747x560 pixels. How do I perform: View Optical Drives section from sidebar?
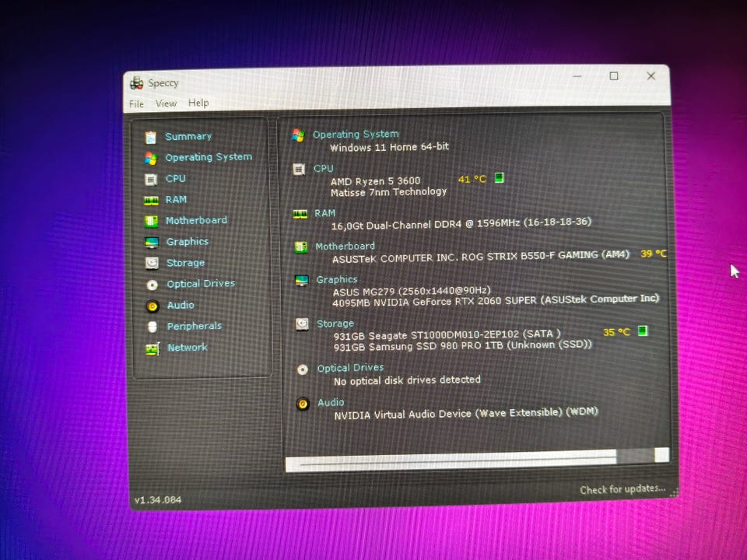click(x=201, y=283)
